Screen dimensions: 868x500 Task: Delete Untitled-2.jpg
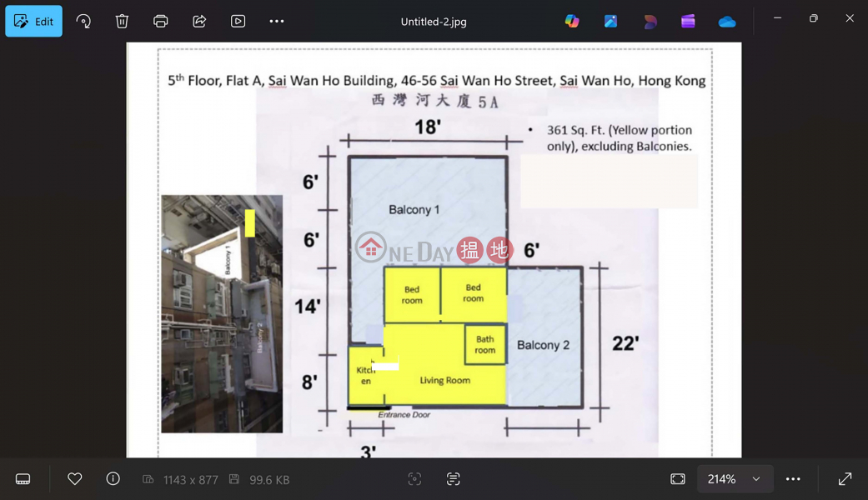(x=122, y=21)
